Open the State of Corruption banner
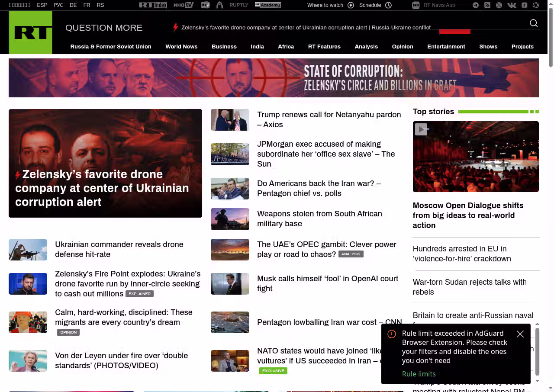 point(274,78)
